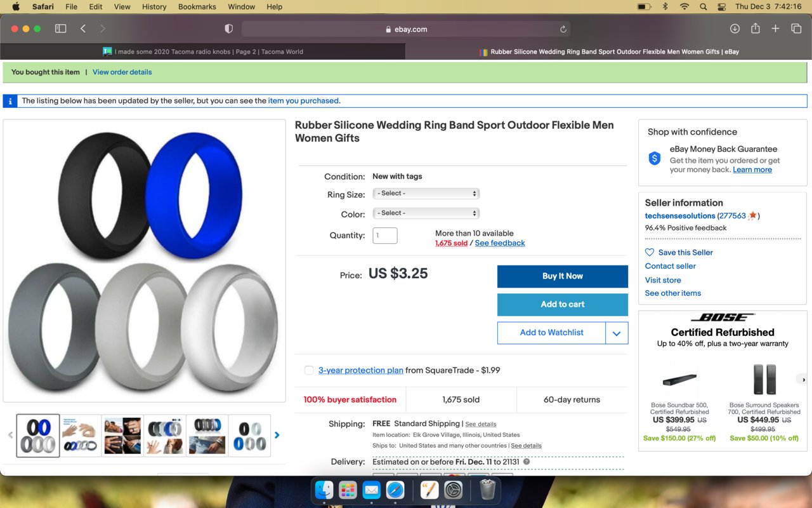The image size is (812, 508).
Task: Click Add to Watchlist button
Action: (x=551, y=333)
